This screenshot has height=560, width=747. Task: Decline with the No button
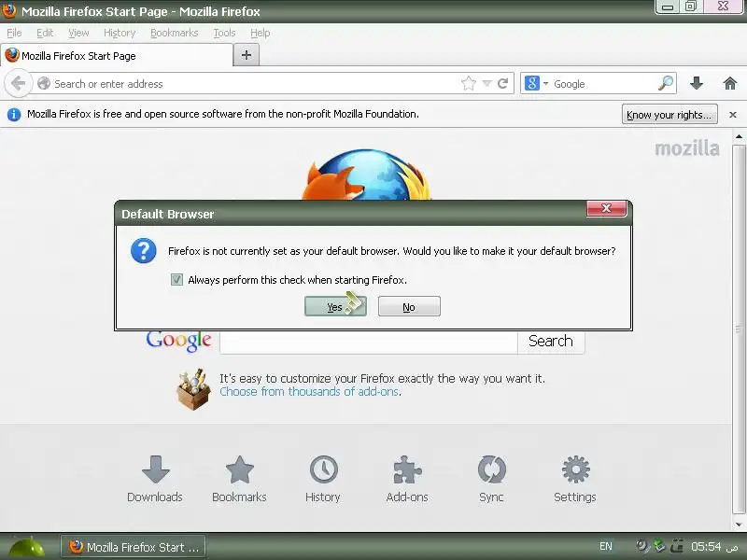click(x=409, y=306)
